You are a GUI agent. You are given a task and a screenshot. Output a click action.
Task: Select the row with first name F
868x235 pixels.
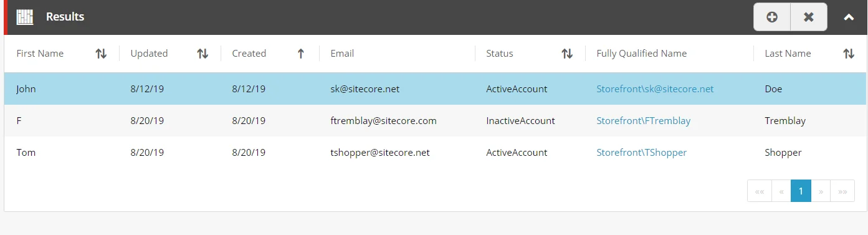[x=435, y=121]
